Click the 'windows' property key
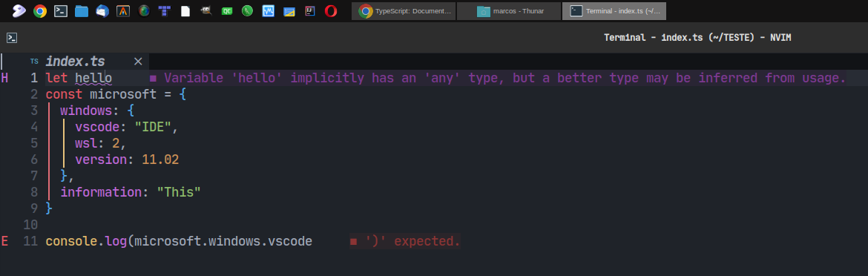Image resolution: width=868 pixels, height=276 pixels. [x=86, y=111]
